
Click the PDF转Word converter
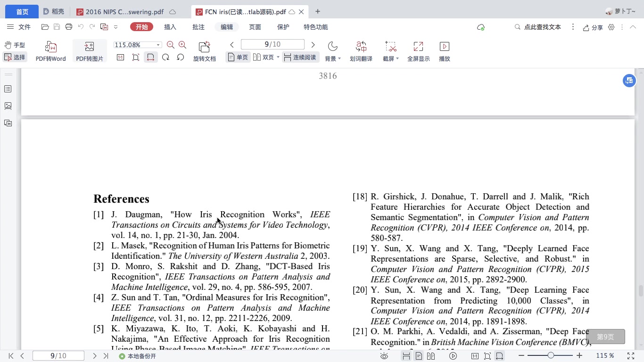click(51, 51)
